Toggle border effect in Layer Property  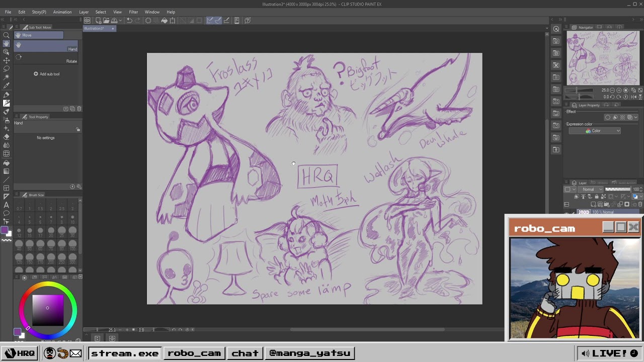[x=607, y=117]
